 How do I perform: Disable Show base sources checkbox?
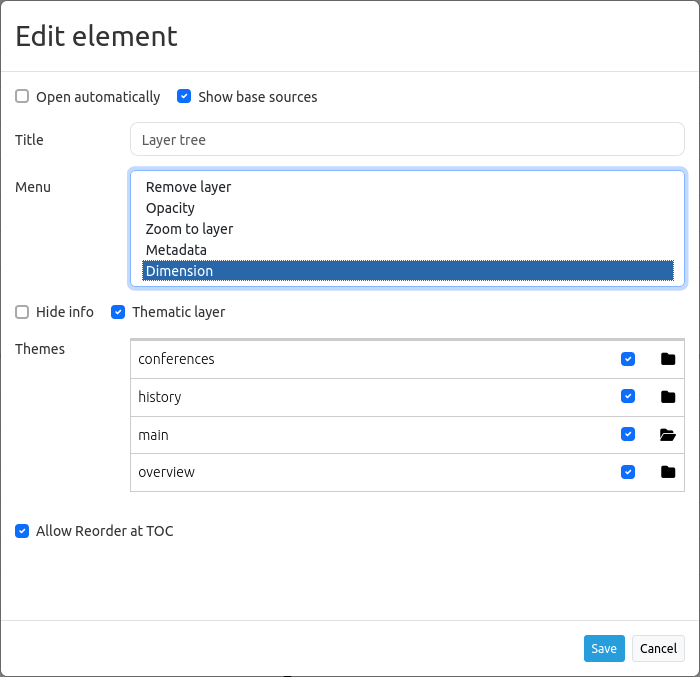click(x=184, y=97)
